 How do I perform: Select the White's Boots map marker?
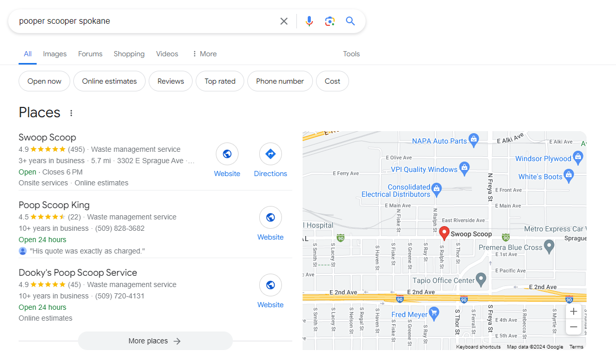coord(568,176)
